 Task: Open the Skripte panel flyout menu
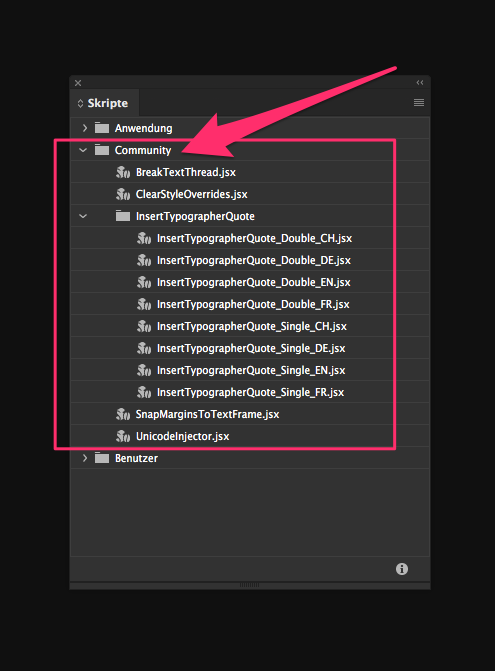click(x=419, y=103)
